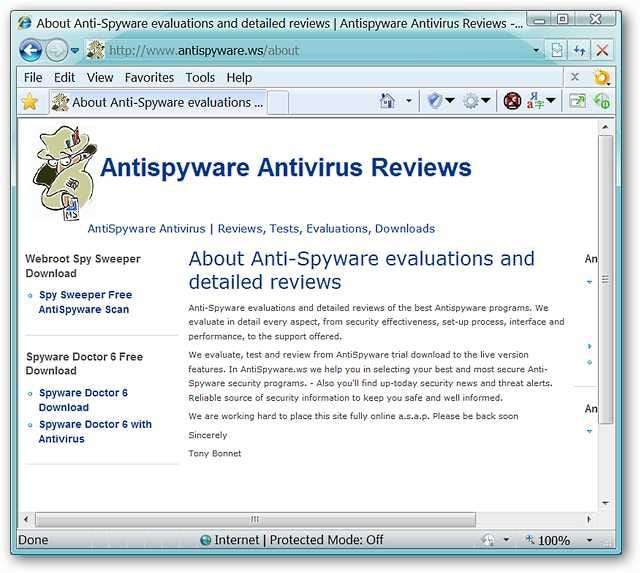Open the Favorites star icon
Screen dimensions: 640x573
point(30,102)
